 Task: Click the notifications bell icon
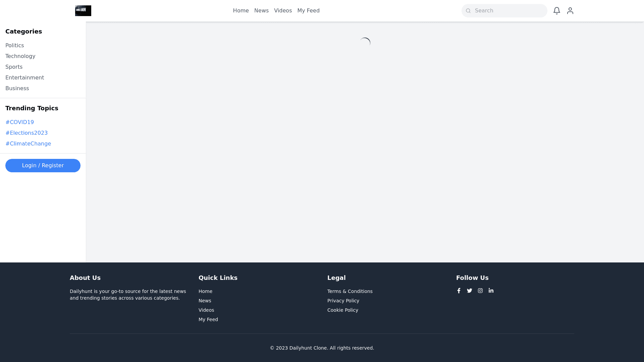tap(556, 11)
